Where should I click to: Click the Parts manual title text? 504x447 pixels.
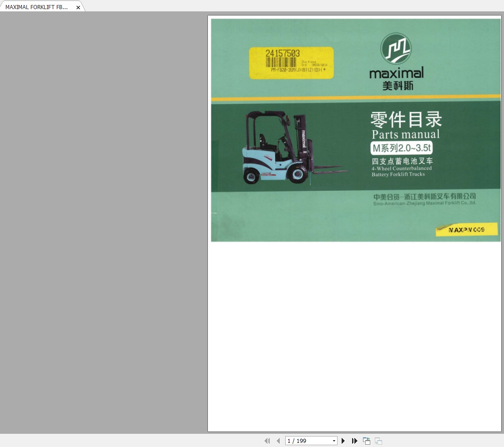point(405,134)
